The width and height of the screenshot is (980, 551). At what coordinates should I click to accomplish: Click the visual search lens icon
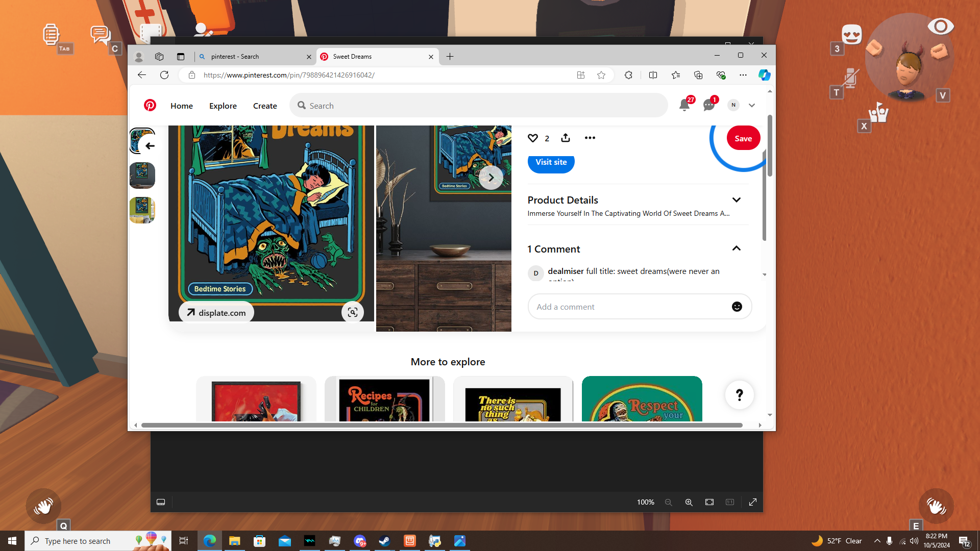pyautogui.click(x=352, y=312)
